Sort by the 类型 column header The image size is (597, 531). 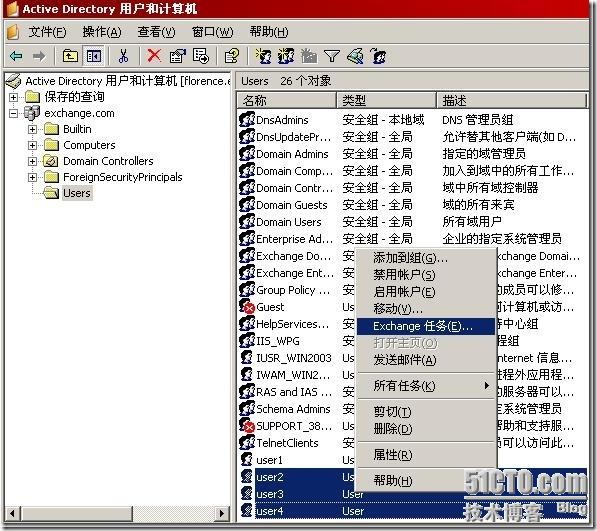pos(386,100)
